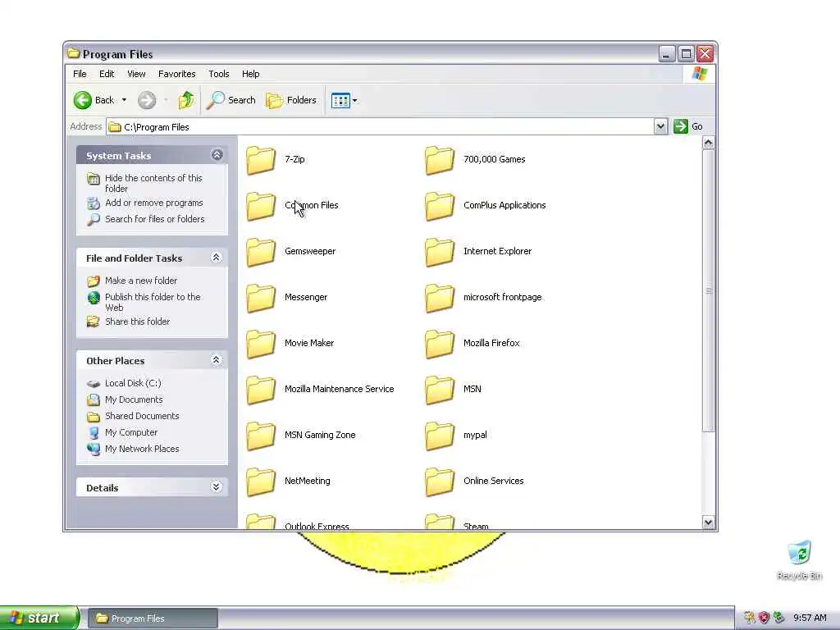Viewport: 840px width, 630px height.
Task: Select the microsoft frontpage folder icon
Action: 440,298
